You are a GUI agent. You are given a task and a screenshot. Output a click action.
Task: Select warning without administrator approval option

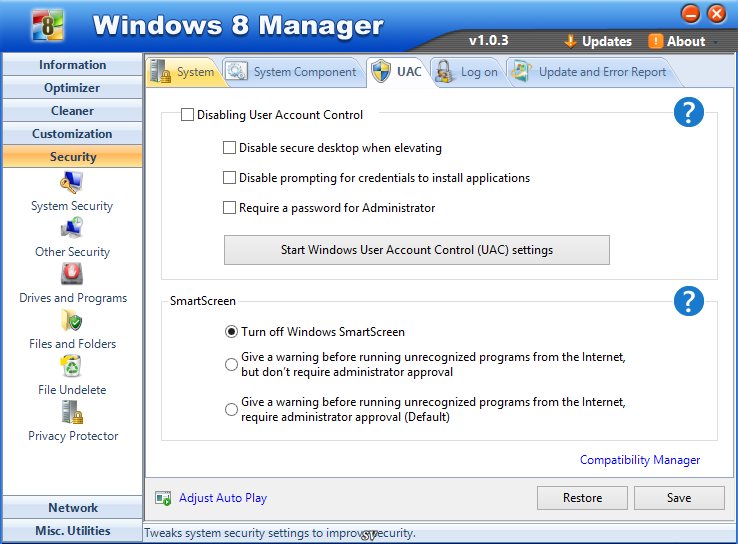point(231,364)
